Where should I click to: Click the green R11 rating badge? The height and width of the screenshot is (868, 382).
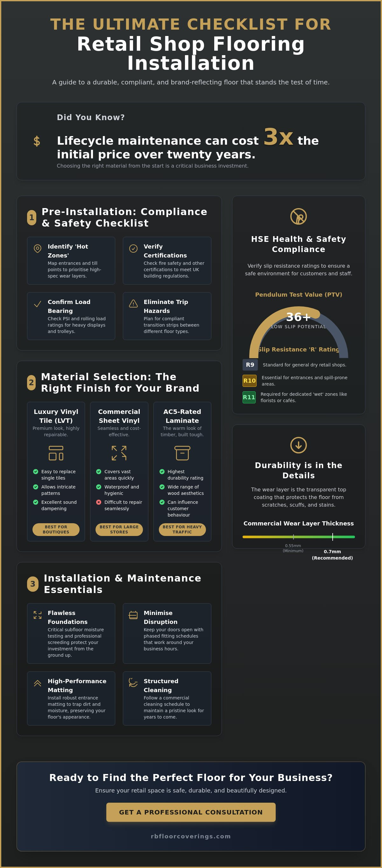click(x=249, y=397)
